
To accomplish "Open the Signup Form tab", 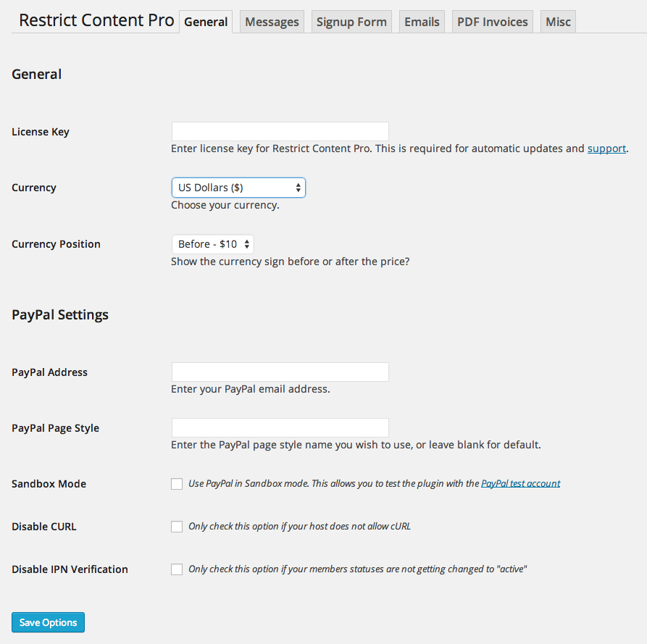I will tap(351, 22).
